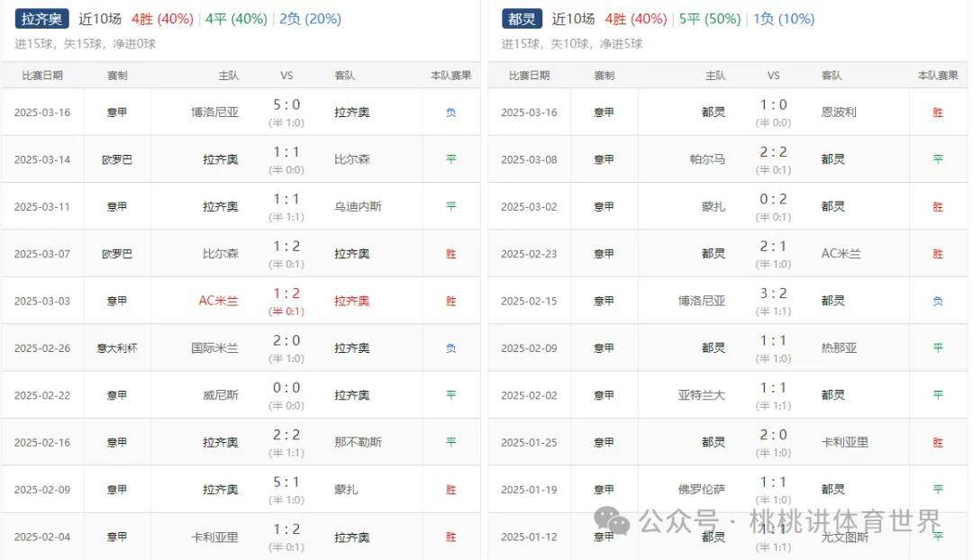
Task: Click the 进15球，失10球，净进5球 summary line
Action: tap(572, 44)
